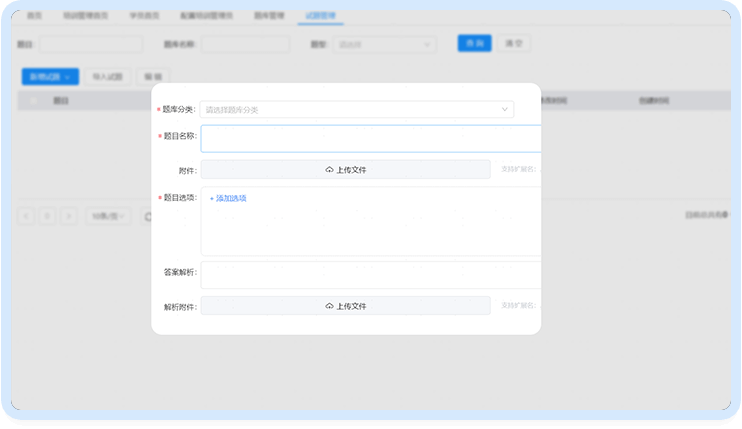Viewport: 742px width, 429px height.
Task: Open the 题库分类 category dropdown
Action: point(356,109)
